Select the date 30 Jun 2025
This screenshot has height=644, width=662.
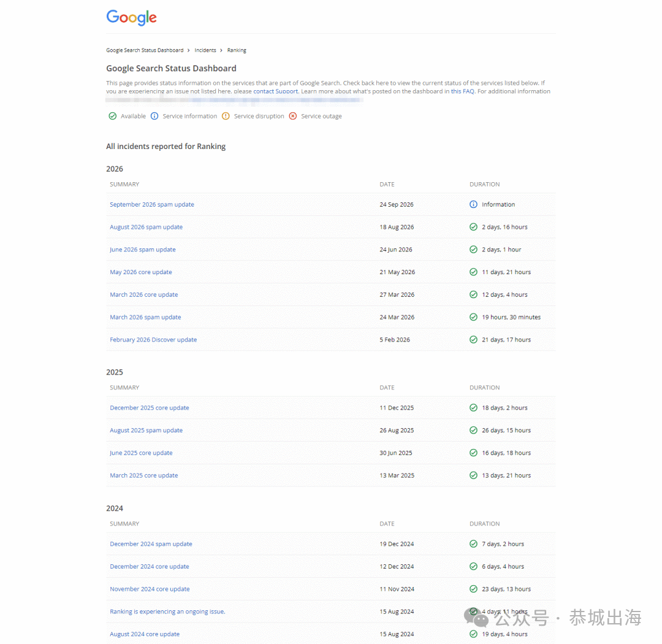click(x=395, y=453)
